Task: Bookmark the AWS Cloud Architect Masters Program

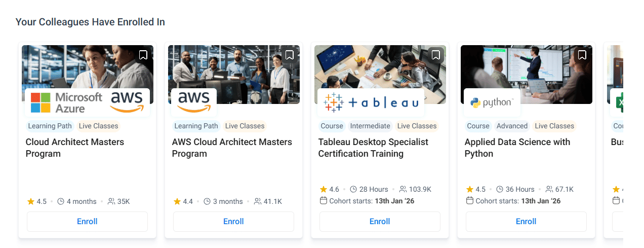Action: [x=290, y=55]
